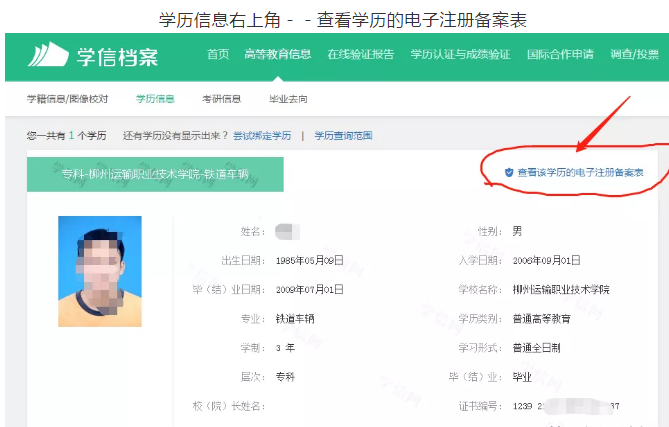Select the 学历信息 tab
This screenshot has height=427, width=669.
[155, 99]
